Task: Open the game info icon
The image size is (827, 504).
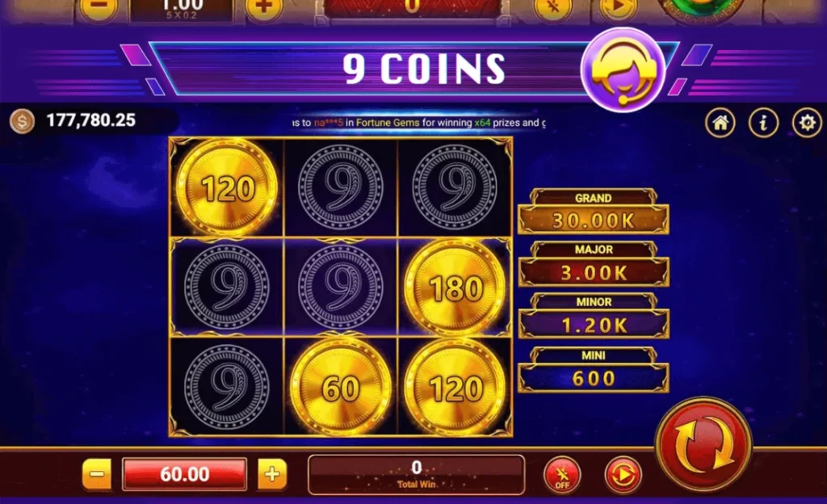Action: 763,123
